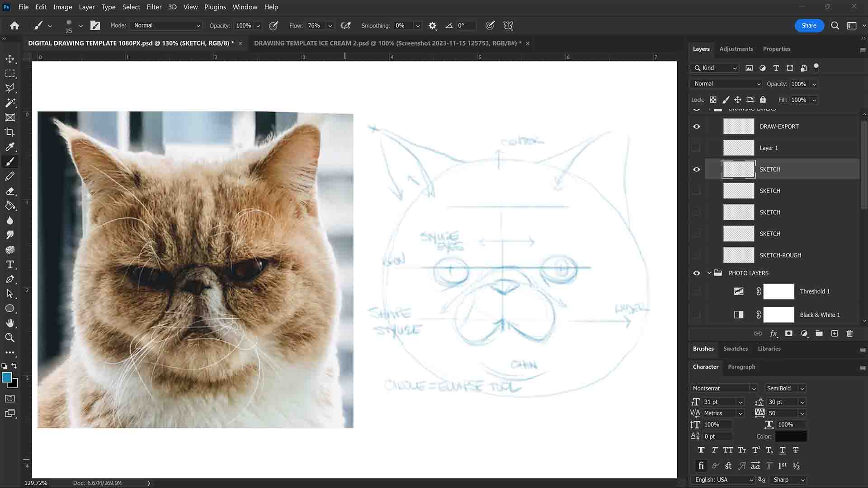This screenshot has height=488, width=868.
Task: Create a new layer icon
Action: click(x=835, y=333)
